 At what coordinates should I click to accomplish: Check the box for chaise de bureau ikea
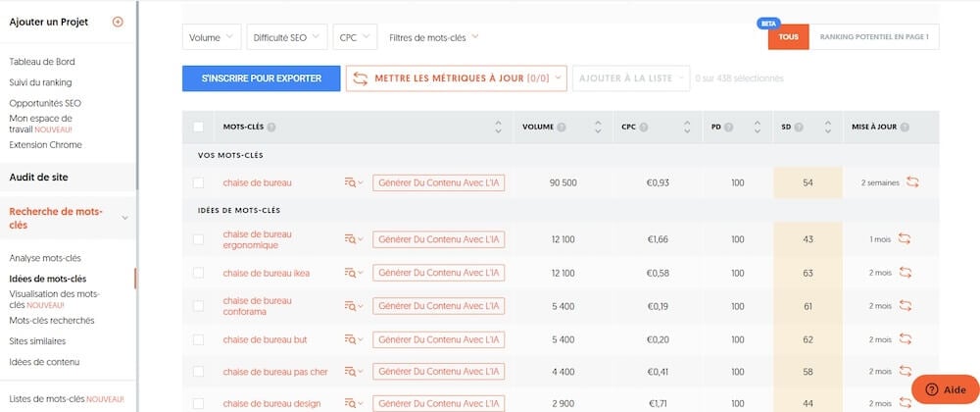pos(198,273)
